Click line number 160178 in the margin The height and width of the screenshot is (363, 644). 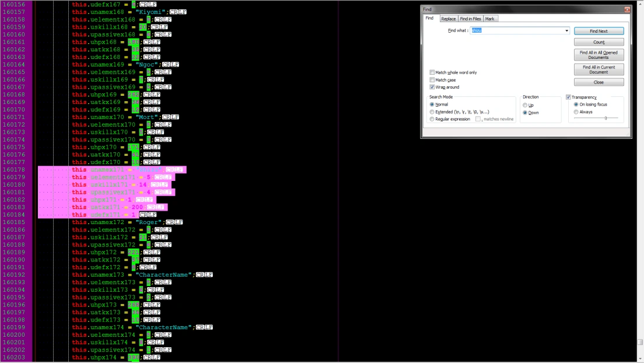13,170
